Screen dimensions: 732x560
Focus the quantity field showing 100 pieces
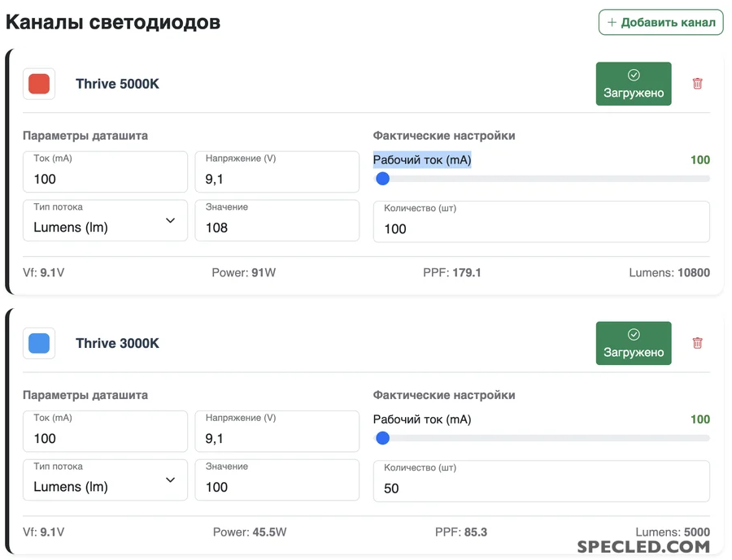pyautogui.click(x=542, y=222)
